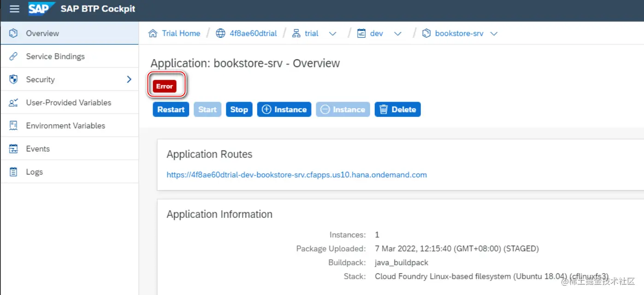
Task: Stop the application
Action: tap(239, 109)
